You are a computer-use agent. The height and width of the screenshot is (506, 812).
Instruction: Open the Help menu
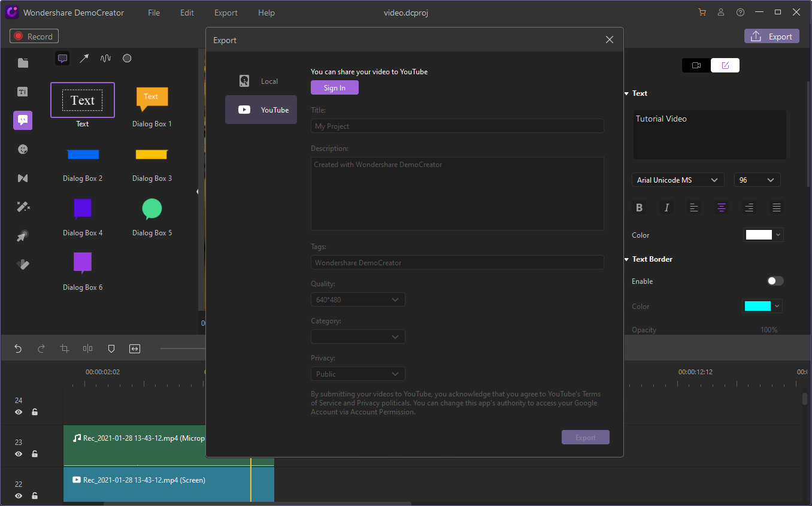[266, 13]
